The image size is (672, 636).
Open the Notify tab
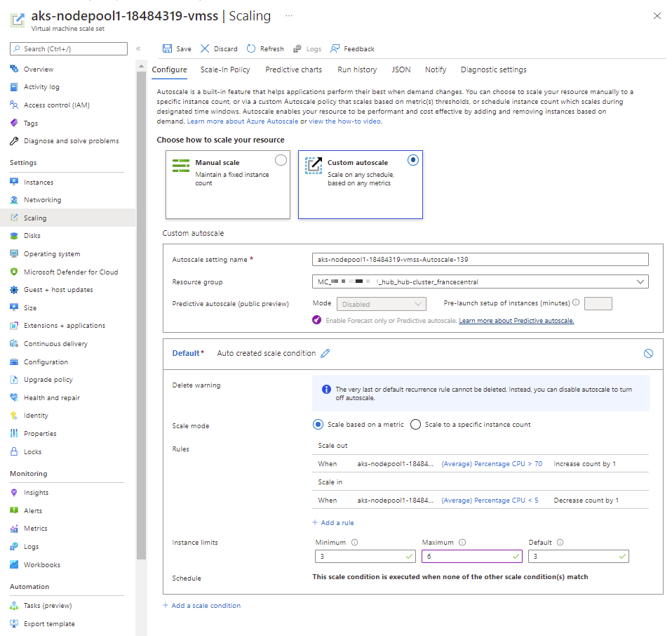click(436, 69)
